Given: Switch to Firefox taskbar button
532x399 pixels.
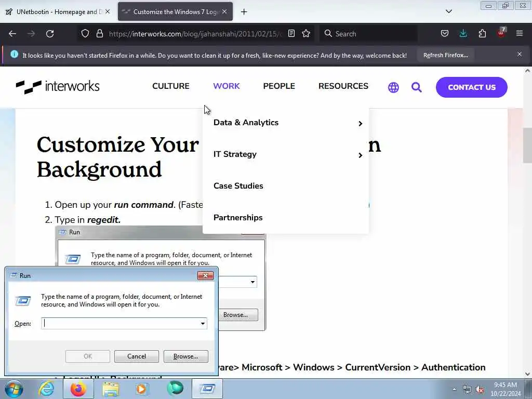Looking at the screenshot, I should click(x=78, y=389).
